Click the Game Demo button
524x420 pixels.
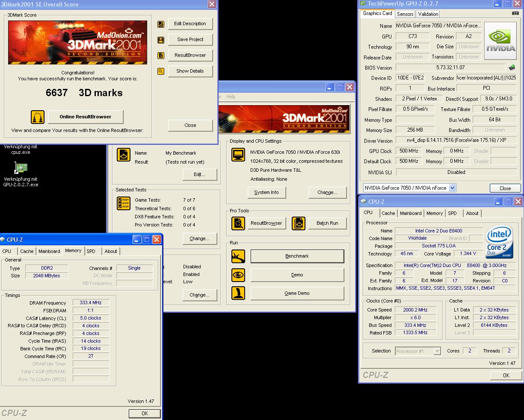pyautogui.click(x=297, y=293)
